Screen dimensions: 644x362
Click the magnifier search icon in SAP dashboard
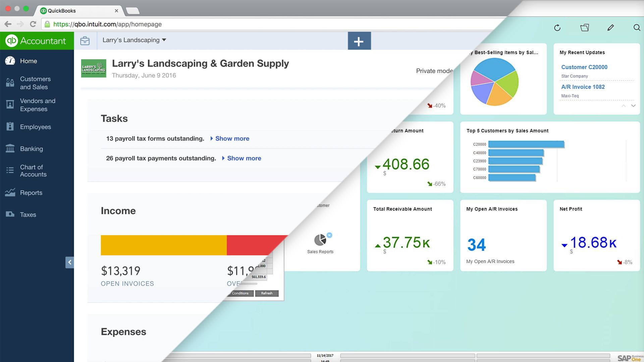click(637, 28)
